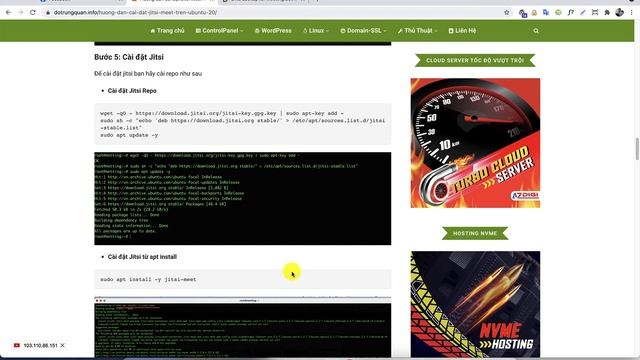Click the Cài đặt Jitsi Repo bullet text
Image resolution: width=640 pixels, height=360 pixels.
(x=132, y=91)
